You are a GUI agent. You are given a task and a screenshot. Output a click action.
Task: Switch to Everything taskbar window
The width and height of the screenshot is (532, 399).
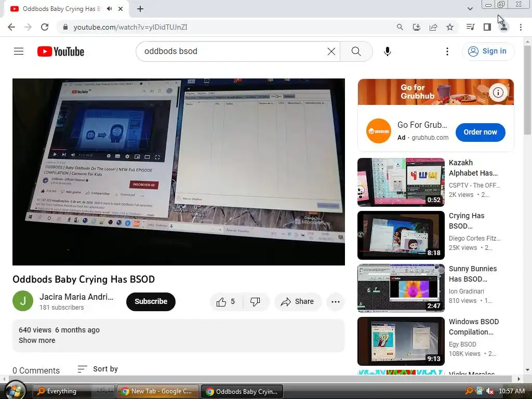(x=74, y=391)
